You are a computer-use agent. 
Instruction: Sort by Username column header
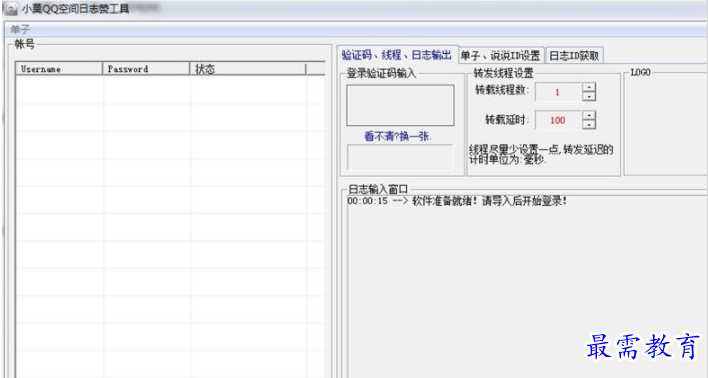pyautogui.click(x=59, y=69)
